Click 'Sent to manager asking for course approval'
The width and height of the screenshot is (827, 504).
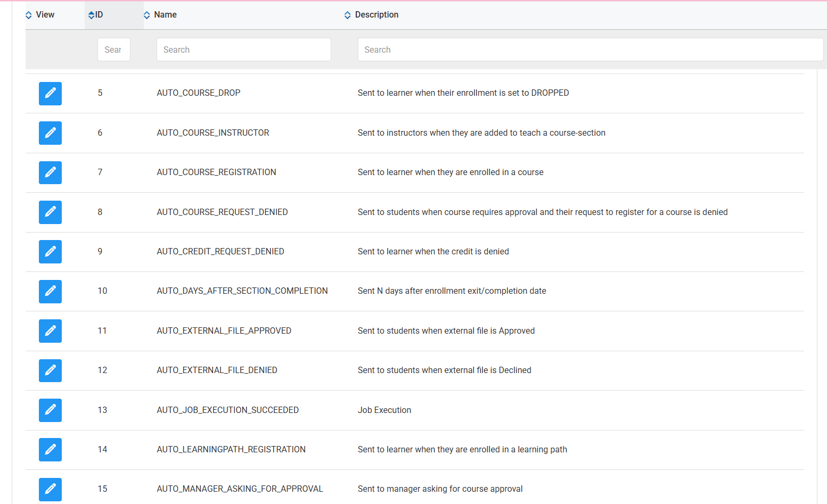pos(440,489)
